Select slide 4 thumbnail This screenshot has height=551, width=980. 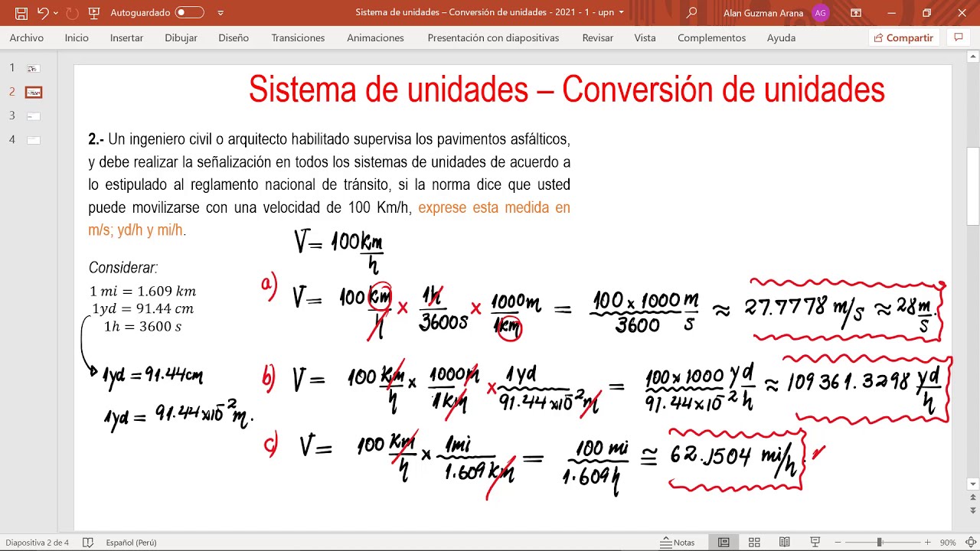click(x=33, y=139)
